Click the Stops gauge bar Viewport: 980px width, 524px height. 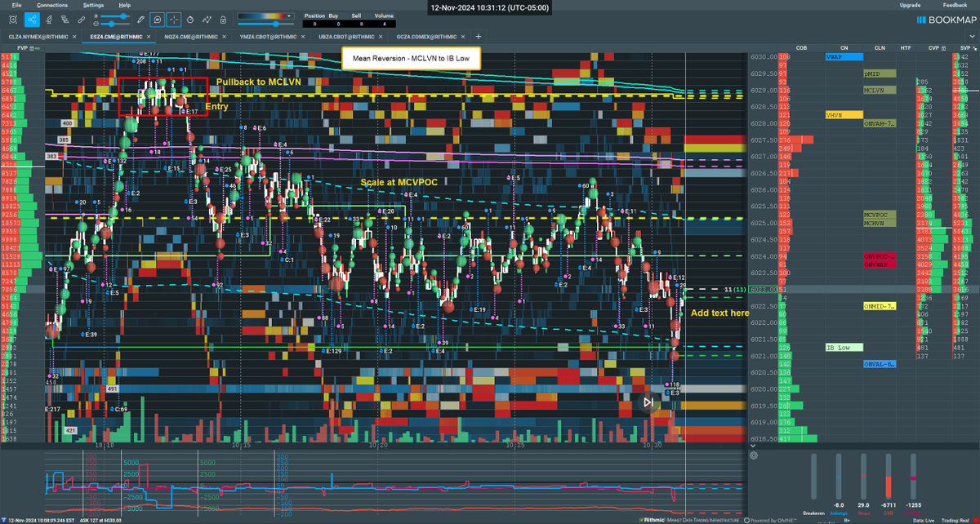point(863,476)
